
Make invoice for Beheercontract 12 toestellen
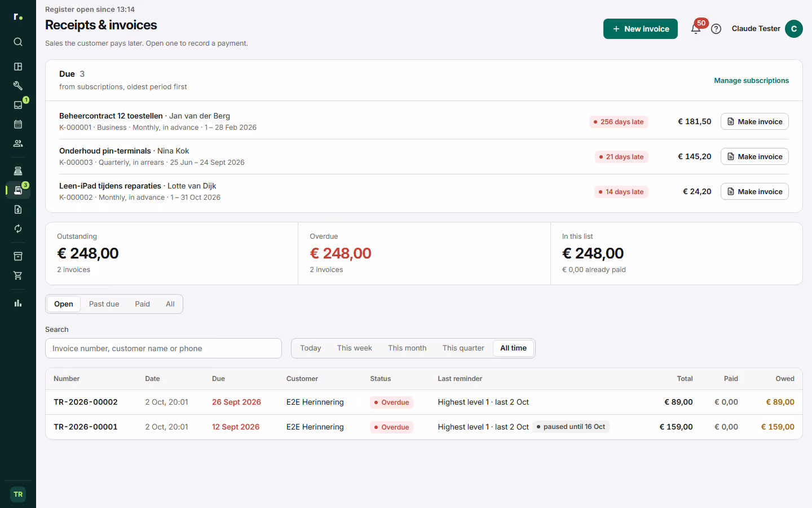pos(754,121)
